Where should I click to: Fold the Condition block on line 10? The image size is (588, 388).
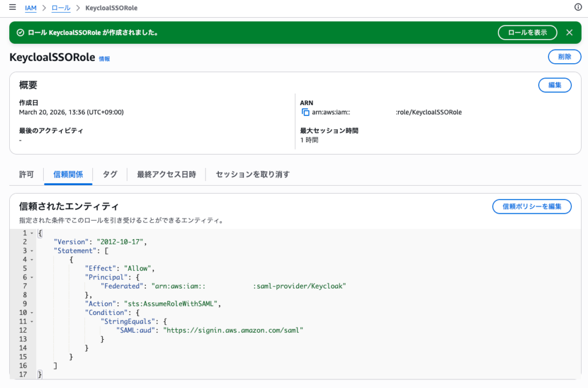31,313
